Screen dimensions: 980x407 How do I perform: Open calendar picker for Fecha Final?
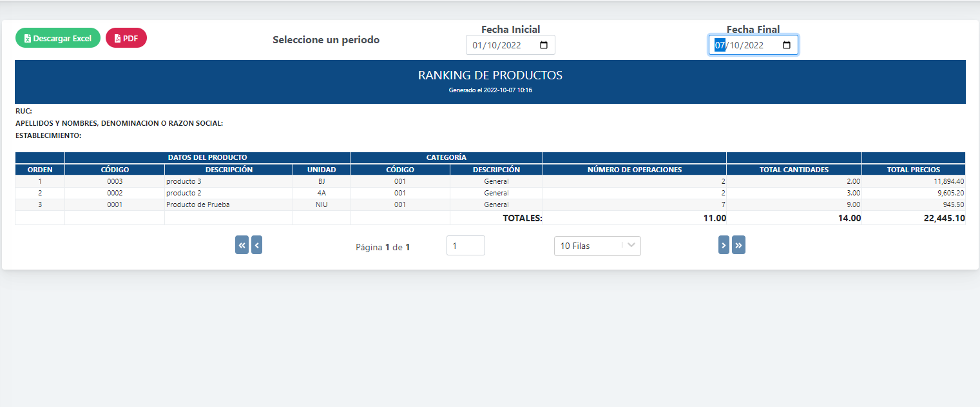coord(786,45)
